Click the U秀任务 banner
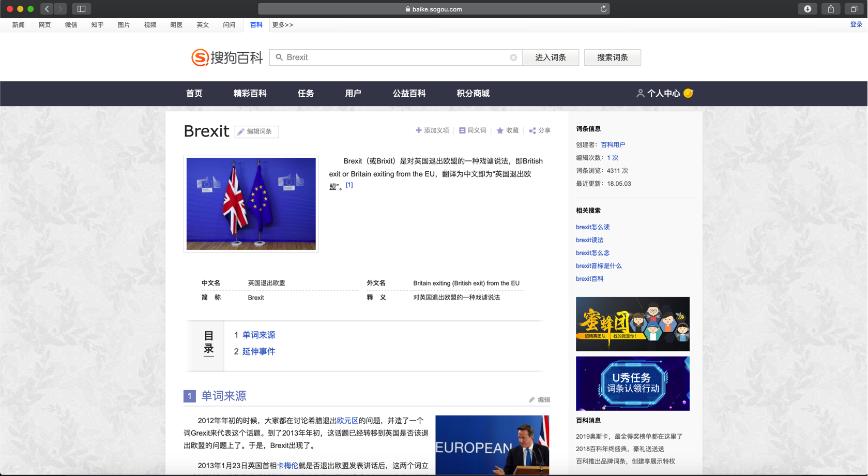Screen dimensions: 868x476 point(633,383)
